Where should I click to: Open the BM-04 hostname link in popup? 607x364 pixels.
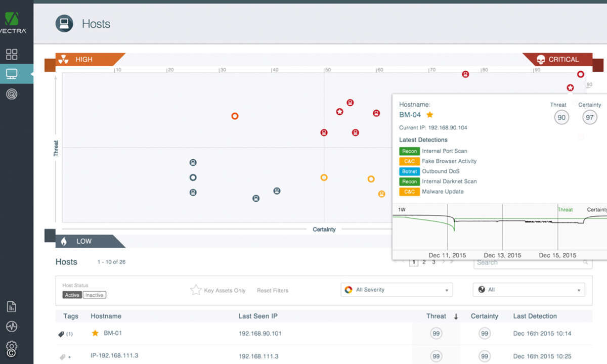pyautogui.click(x=410, y=115)
